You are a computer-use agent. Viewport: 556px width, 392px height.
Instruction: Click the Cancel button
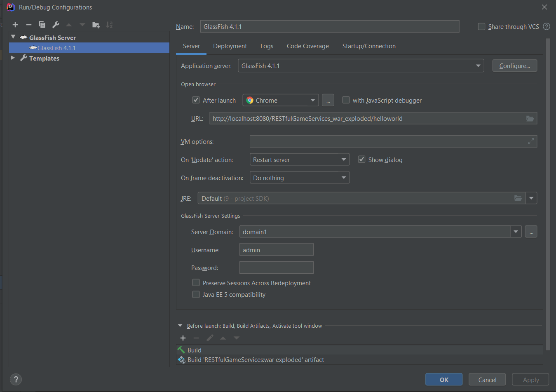coord(487,380)
